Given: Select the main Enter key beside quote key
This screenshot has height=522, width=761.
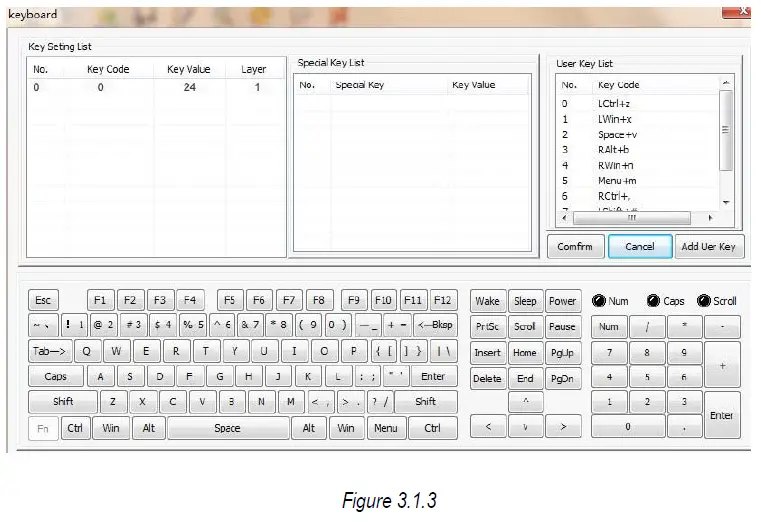Looking at the screenshot, I should coord(433,376).
